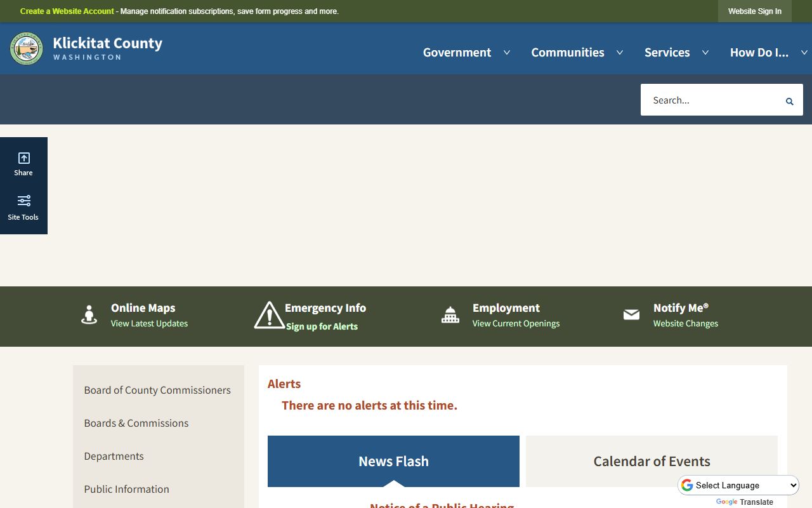Open Klickitat County Washington home title
The width and height of the screenshot is (812, 508).
(107, 48)
